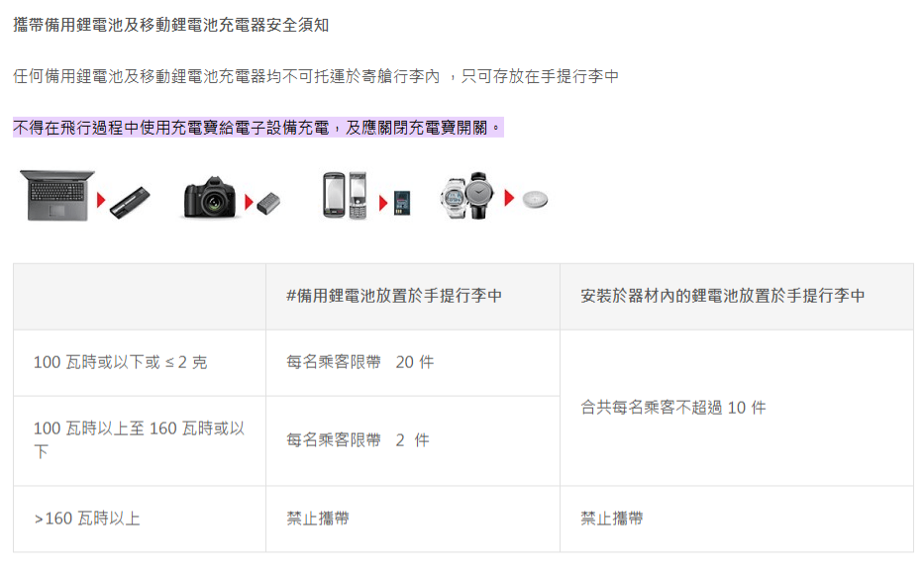Viewport: 924px width, 568px height.
Task: Click the coin cell battery image
Action: tap(535, 199)
